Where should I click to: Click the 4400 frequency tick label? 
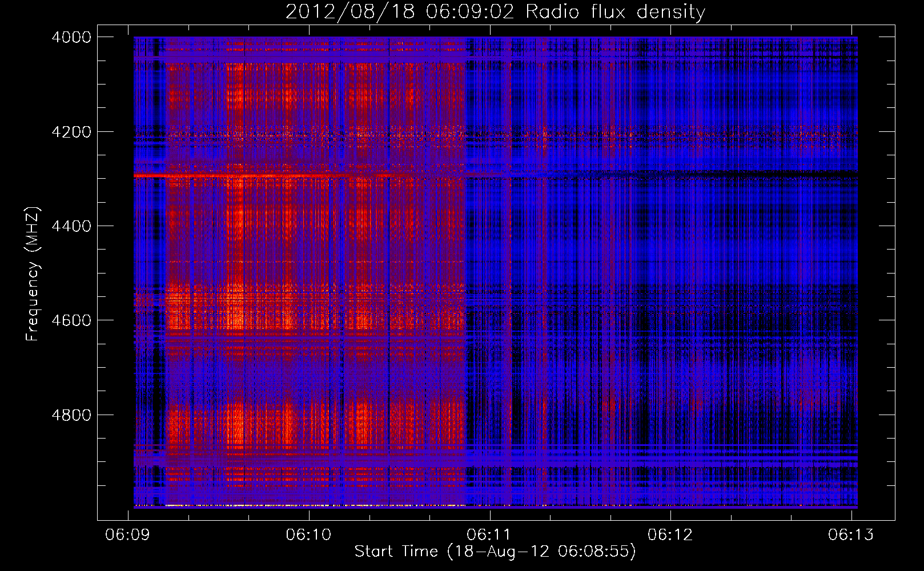click(x=71, y=226)
